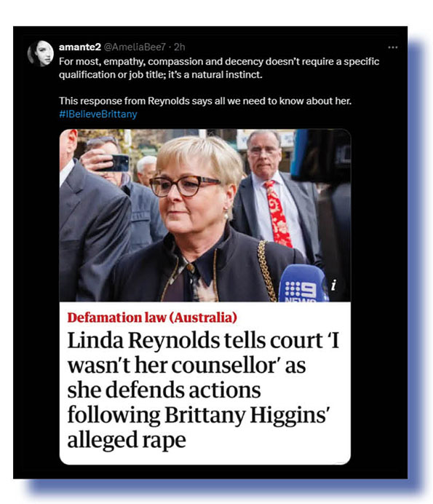Open the #IBelieveBrittany hashtag

point(98,114)
